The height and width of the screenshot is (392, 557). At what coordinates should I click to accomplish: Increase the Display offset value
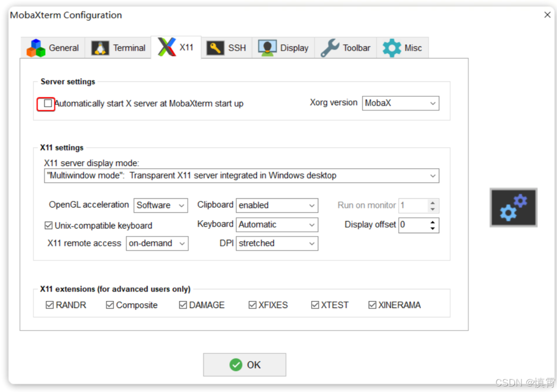point(432,222)
